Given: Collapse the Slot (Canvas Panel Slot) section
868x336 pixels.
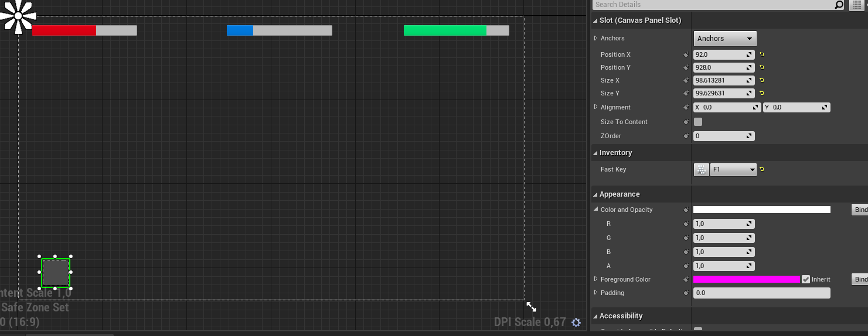Looking at the screenshot, I should pyautogui.click(x=595, y=20).
